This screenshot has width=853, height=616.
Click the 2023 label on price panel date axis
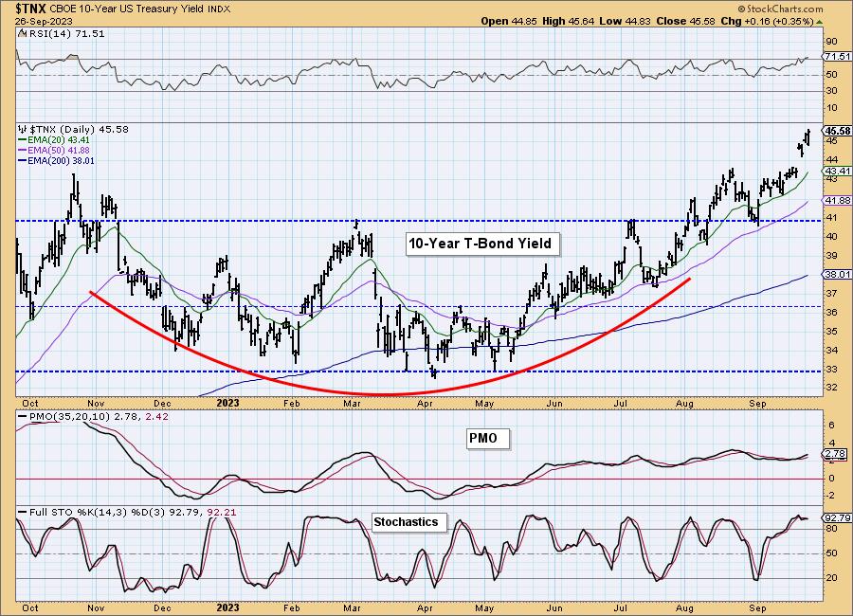point(227,403)
